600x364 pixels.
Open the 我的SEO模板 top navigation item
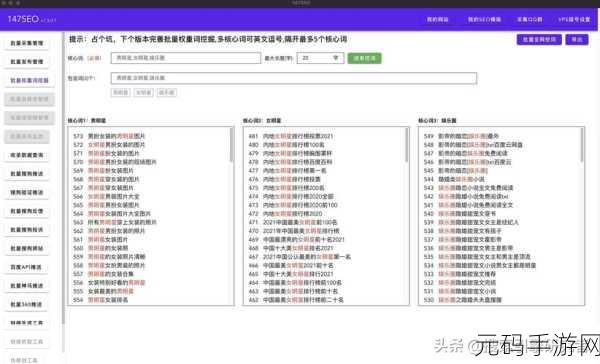484,20
